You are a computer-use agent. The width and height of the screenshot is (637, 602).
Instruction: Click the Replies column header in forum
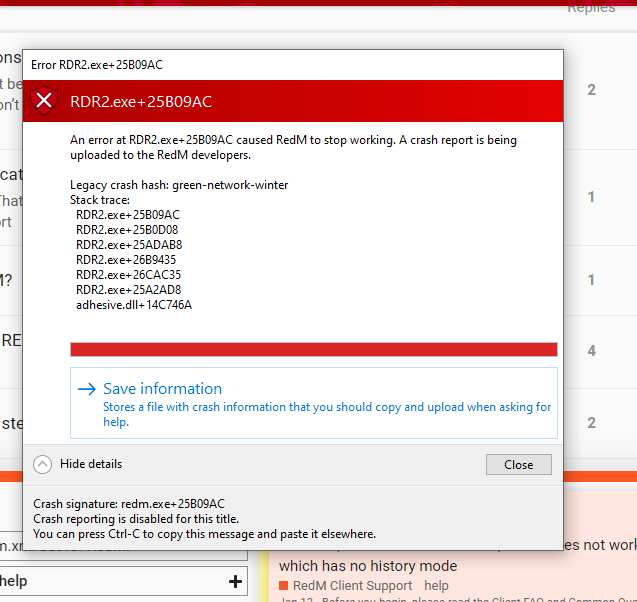coord(591,8)
